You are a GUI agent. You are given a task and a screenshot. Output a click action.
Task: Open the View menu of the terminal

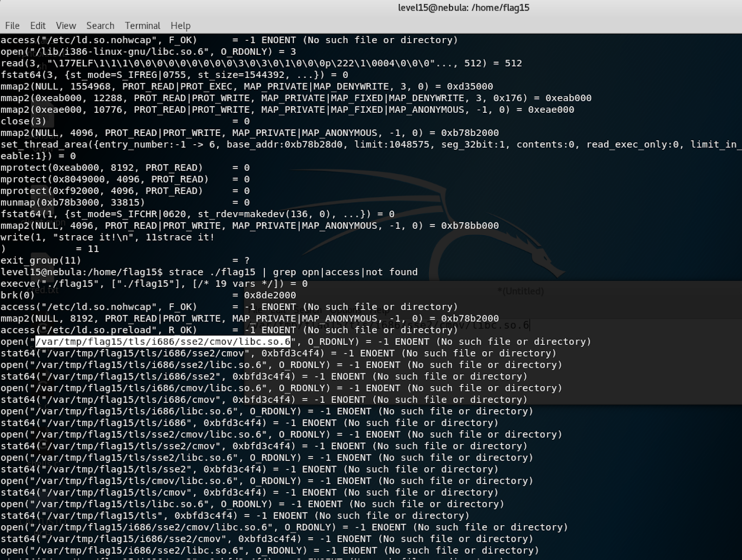click(x=65, y=26)
